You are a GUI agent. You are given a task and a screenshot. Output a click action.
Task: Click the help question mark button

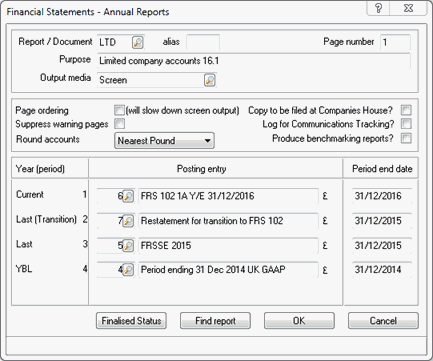point(378,8)
